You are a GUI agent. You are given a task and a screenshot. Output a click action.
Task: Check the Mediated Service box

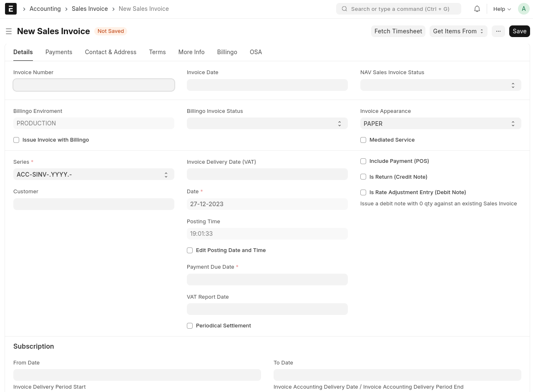click(363, 140)
